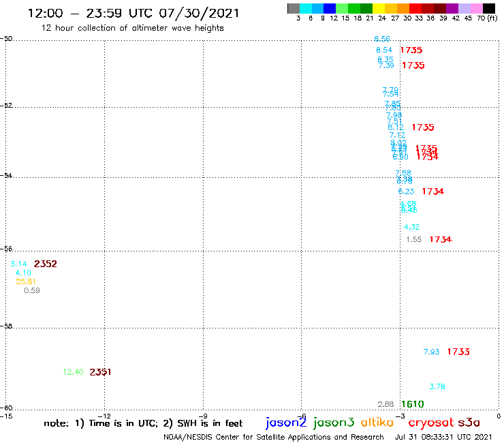Image resolution: width=504 pixels, height=443 pixels.
Task: Click the wave height value 7.93
Action: point(431,352)
